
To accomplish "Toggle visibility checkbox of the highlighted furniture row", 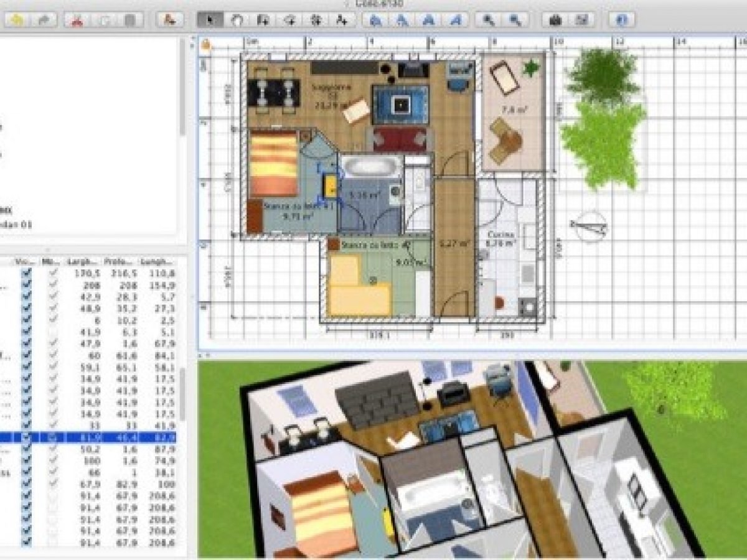I will coord(26,437).
